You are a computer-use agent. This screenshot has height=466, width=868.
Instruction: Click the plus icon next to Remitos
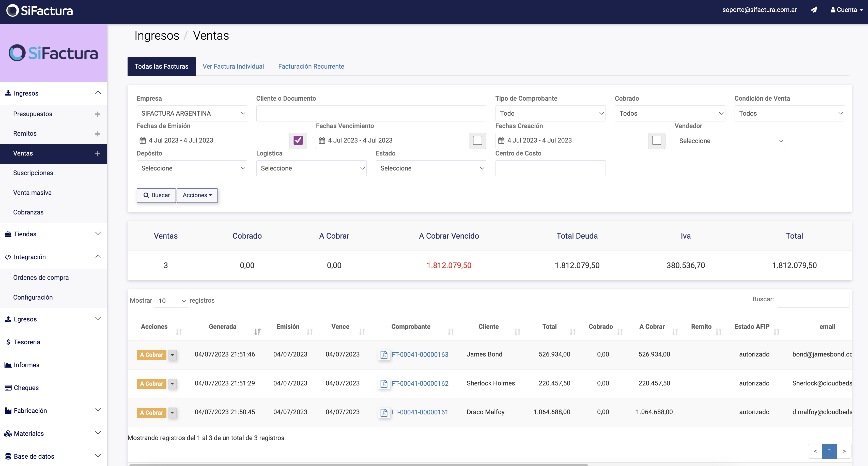(97, 134)
